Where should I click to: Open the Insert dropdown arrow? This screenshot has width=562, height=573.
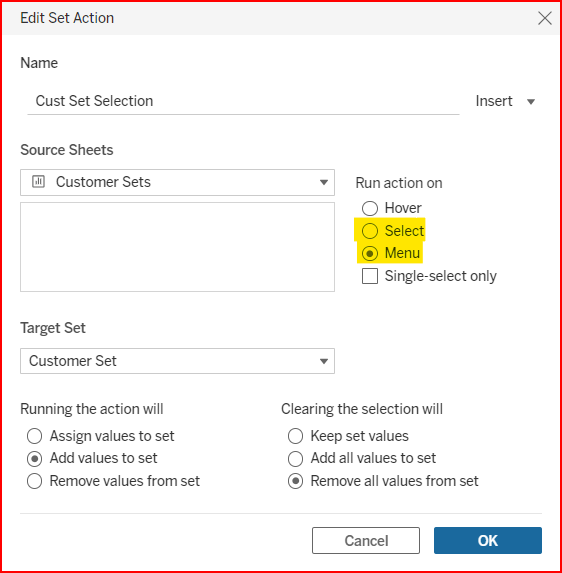click(531, 102)
